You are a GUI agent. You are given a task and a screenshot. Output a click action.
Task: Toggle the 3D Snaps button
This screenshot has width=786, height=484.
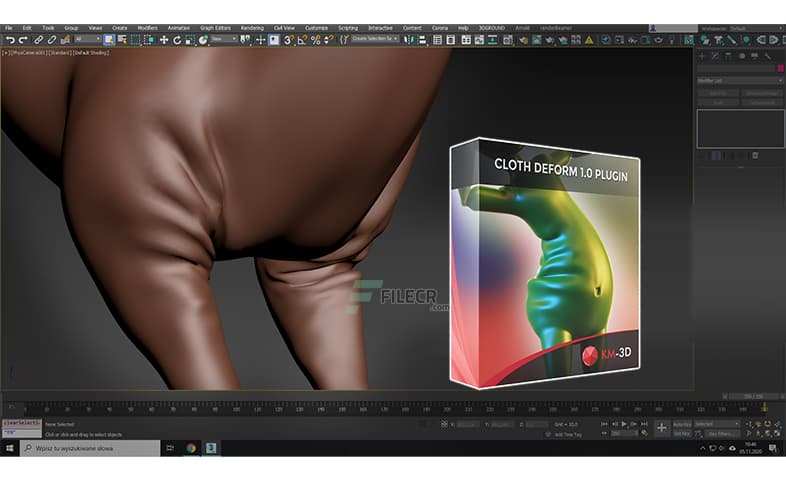pos(289,40)
